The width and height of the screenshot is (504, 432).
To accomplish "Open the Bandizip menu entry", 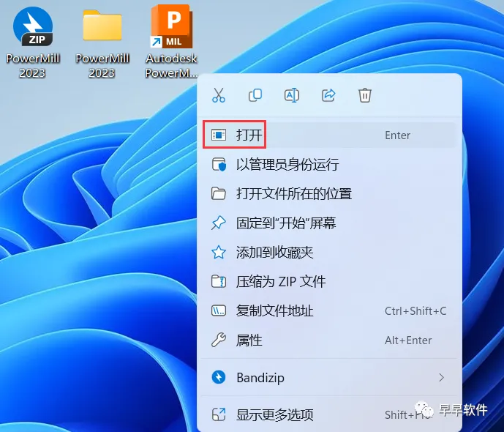I will click(x=329, y=377).
